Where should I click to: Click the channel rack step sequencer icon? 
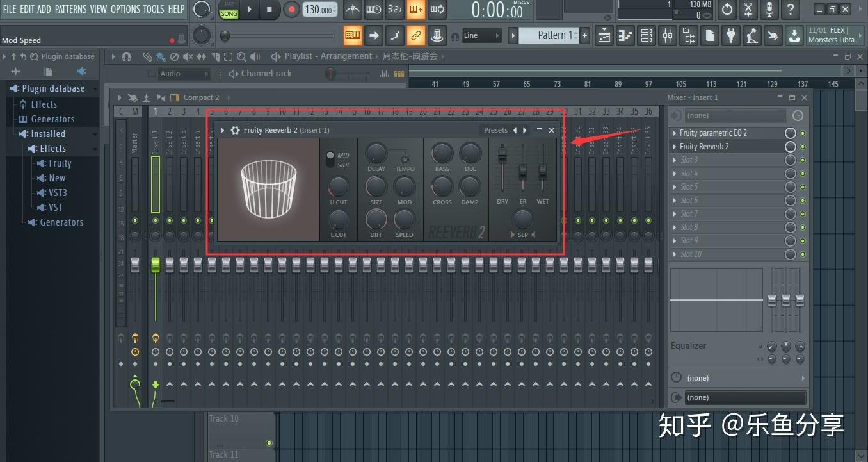[x=399, y=74]
